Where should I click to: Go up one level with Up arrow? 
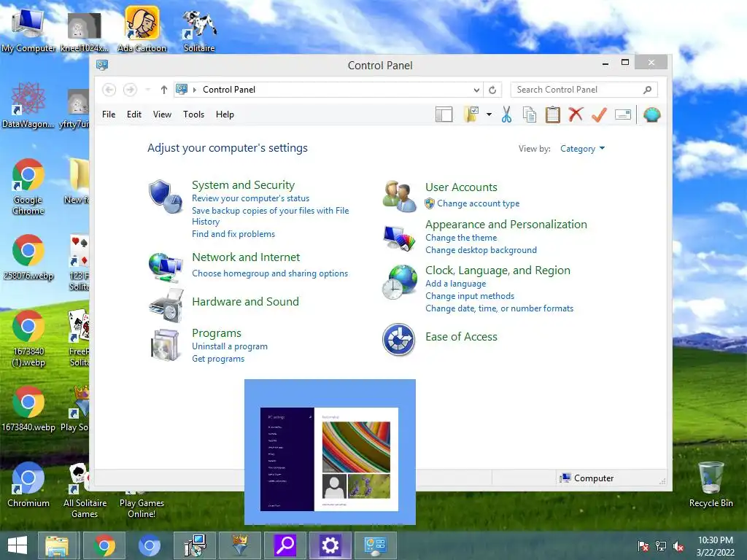click(x=164, y=90)
